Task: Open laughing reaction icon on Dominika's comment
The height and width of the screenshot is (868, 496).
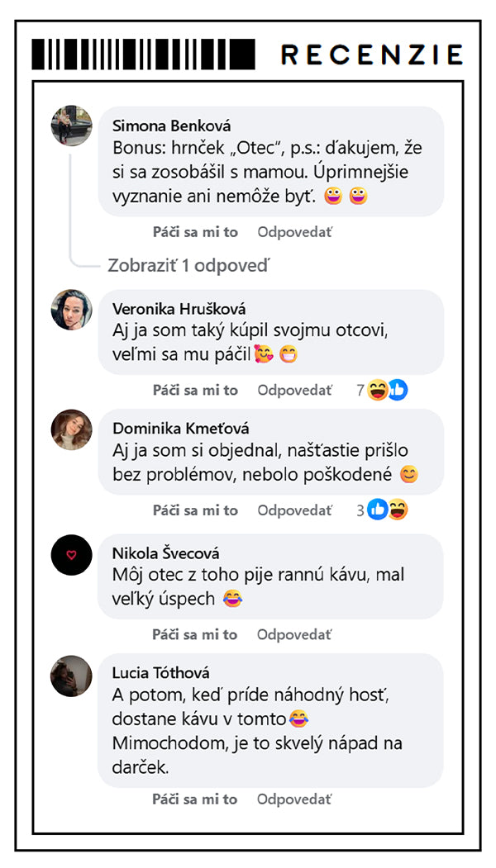Action: point(398,510)
